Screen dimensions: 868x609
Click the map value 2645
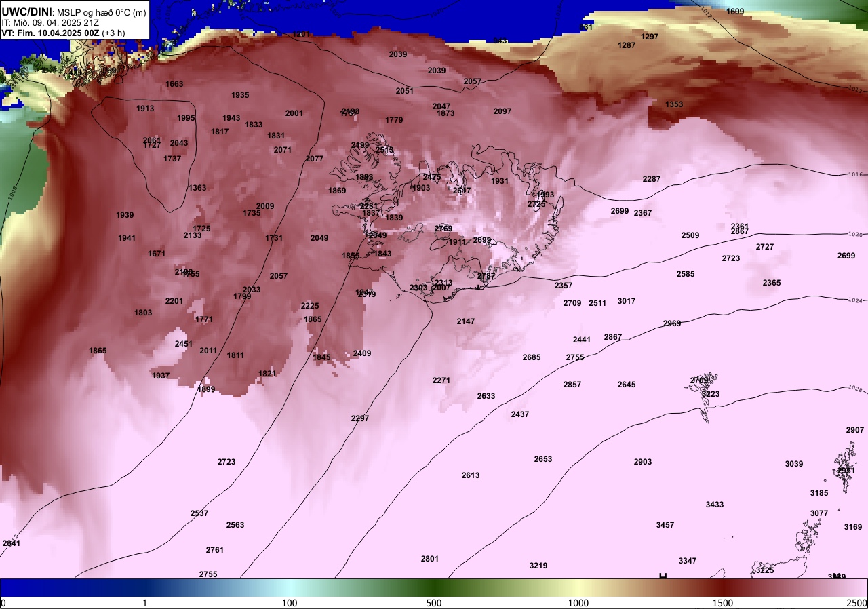coord(627,385)
